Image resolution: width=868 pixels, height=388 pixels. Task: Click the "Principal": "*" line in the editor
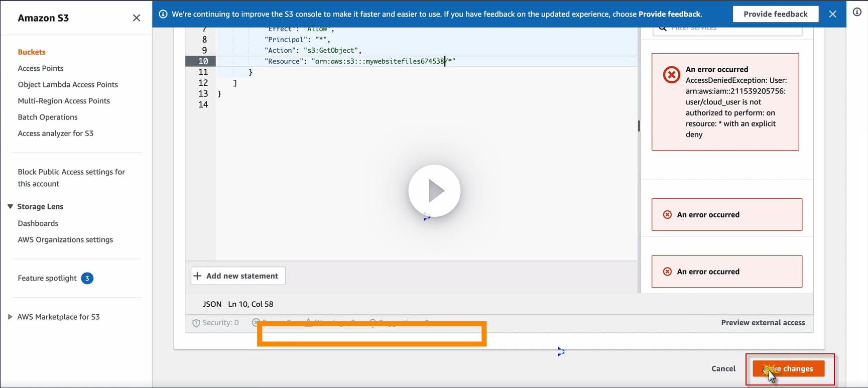298,40
